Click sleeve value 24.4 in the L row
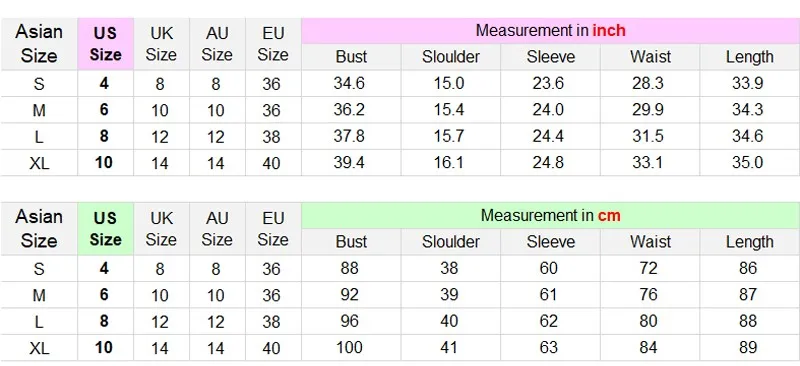The width and height of the screenshot is (800, 366). click(x=548, y=136)
